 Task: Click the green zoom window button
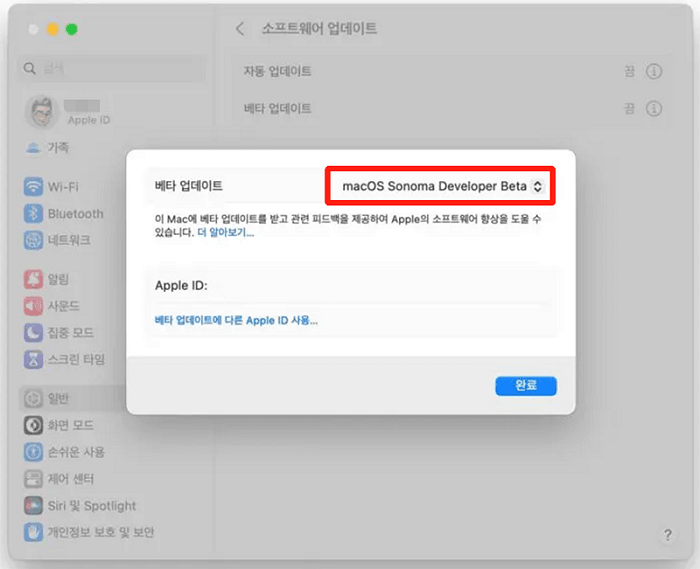click(71, 29)
